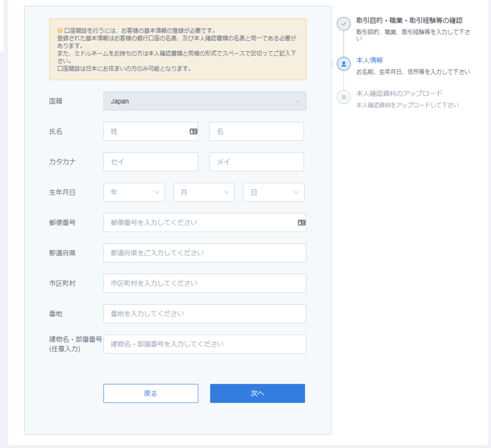
Task: Open the 日 (day) dropdown
Action: (273, 192)
